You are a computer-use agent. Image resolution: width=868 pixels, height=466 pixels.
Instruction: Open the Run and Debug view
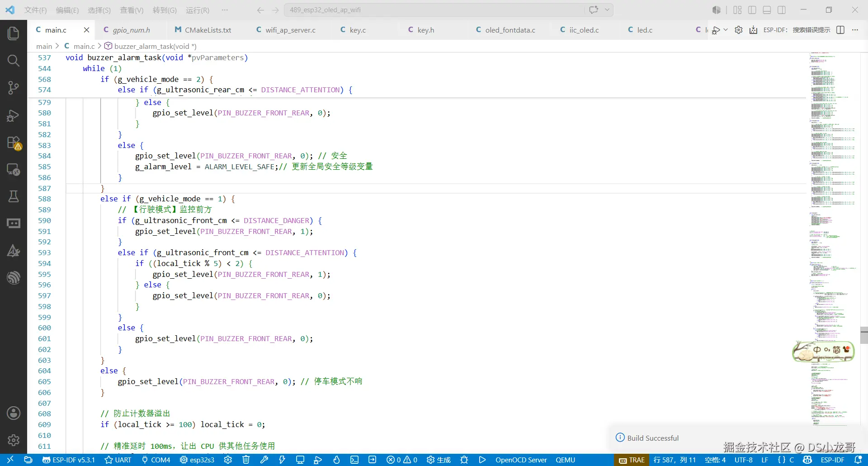pyautogui.click(x=14, y=116)
